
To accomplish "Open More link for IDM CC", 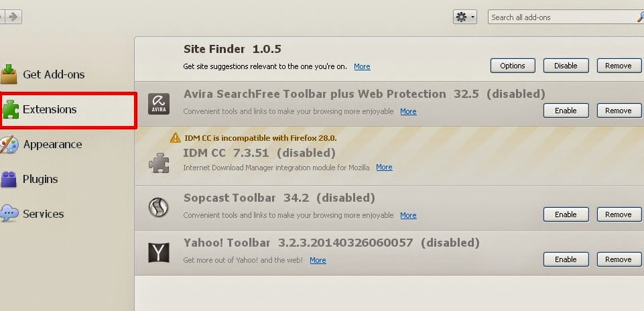I will (x=384, y=167).
